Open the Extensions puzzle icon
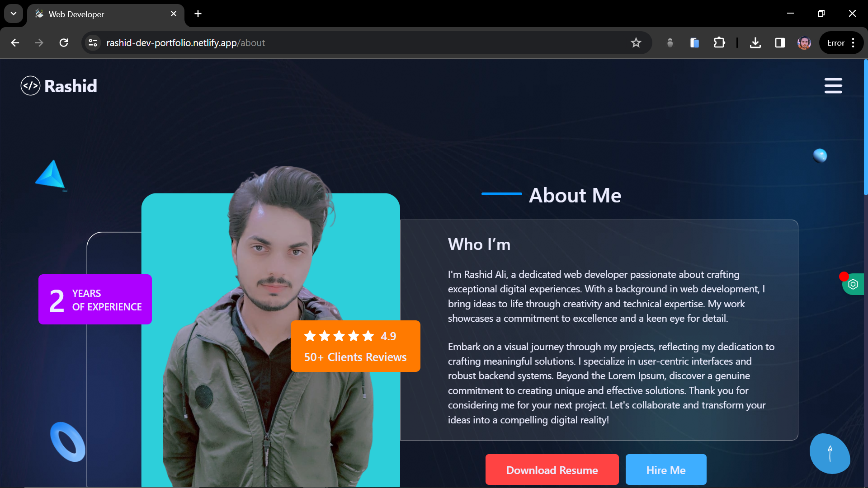This screenshot has height=488, width=868. coord(719,43)
